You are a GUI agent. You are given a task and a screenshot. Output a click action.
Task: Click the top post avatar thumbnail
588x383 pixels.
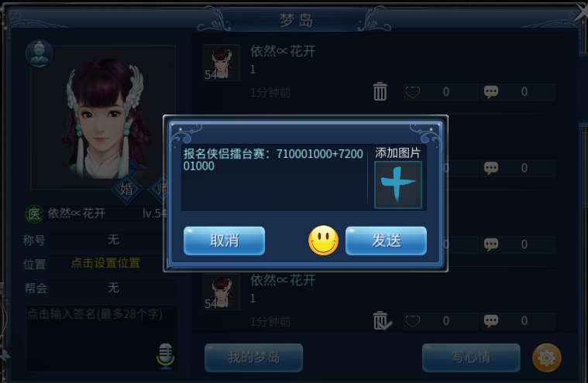click(222, 63)
